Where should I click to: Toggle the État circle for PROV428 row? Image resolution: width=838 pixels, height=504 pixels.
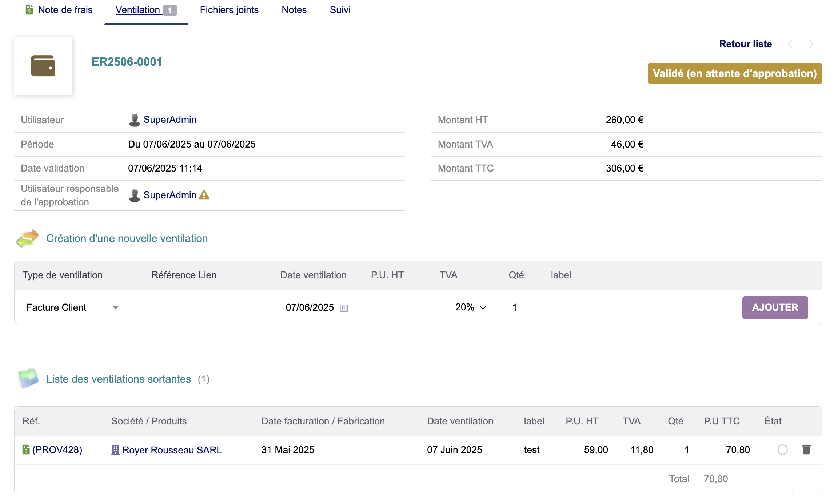(x=783, y=450)
